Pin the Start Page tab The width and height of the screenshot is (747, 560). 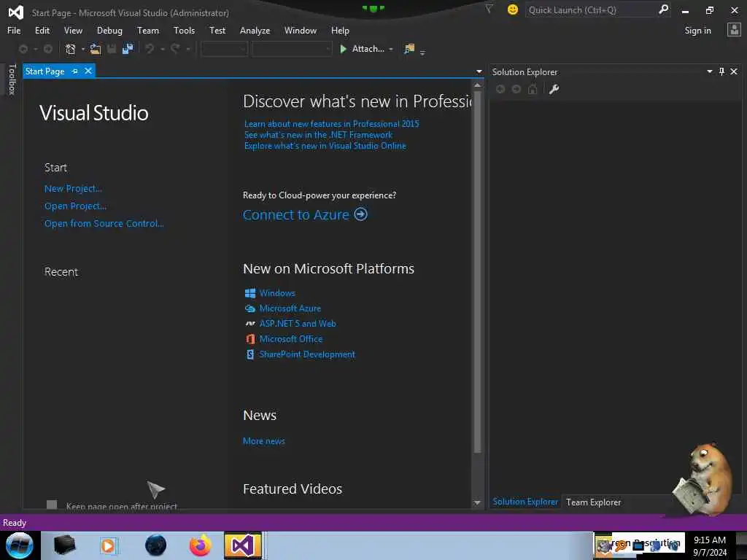pyautogui.click(x=75, y=71)
